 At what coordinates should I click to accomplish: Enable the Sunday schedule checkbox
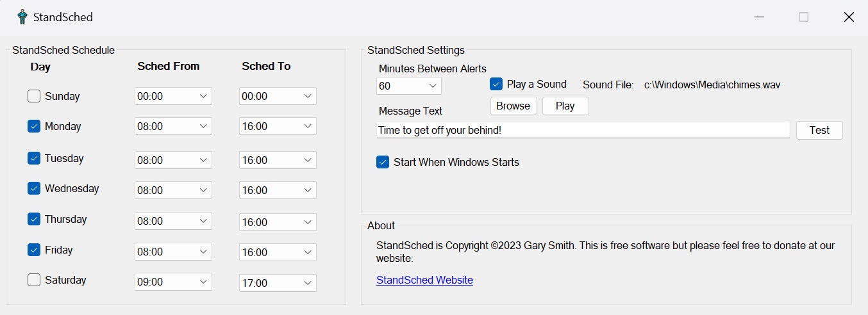(x=34, y=97)
